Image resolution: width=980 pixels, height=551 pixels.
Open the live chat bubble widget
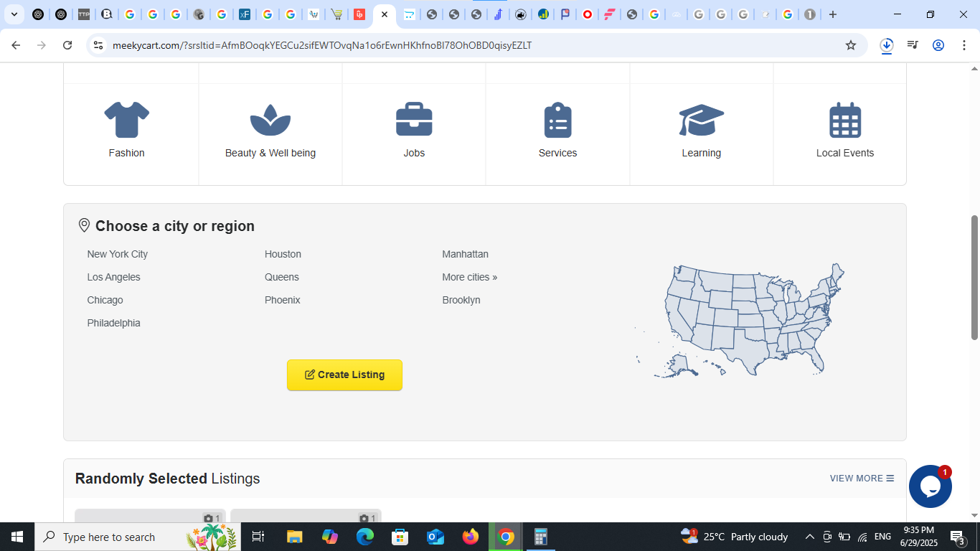tap(930, 486)
